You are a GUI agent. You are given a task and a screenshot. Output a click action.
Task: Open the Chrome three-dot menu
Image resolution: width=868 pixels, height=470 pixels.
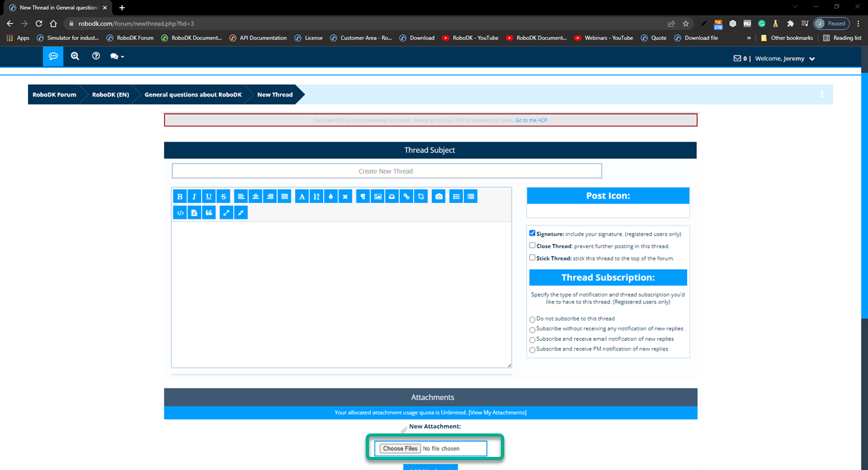pyautogui.click(x=858, y=23)
